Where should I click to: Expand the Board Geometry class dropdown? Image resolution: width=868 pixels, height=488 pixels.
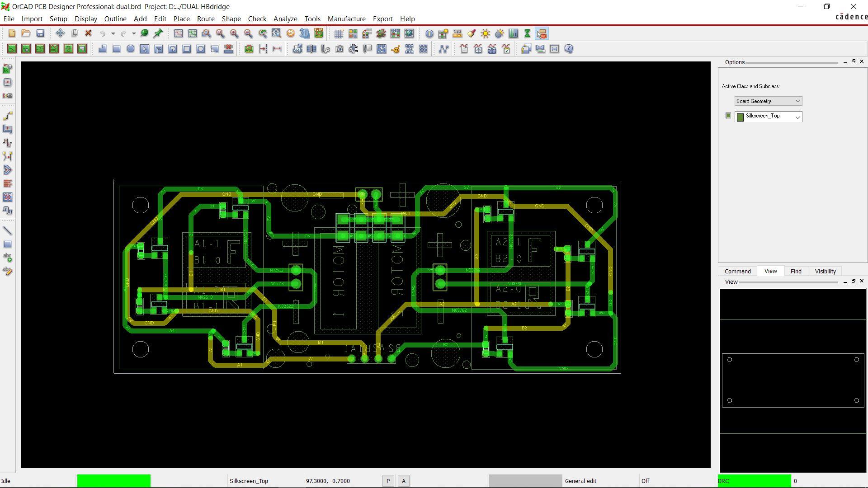point(769,101)
